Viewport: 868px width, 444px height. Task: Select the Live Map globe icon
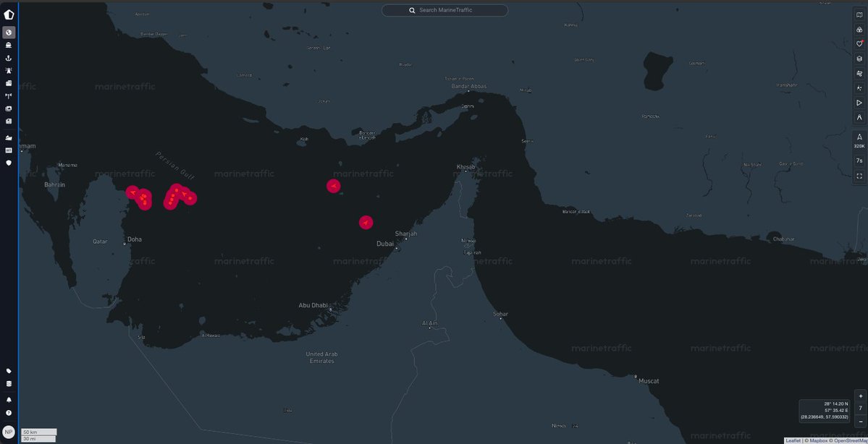9,33
